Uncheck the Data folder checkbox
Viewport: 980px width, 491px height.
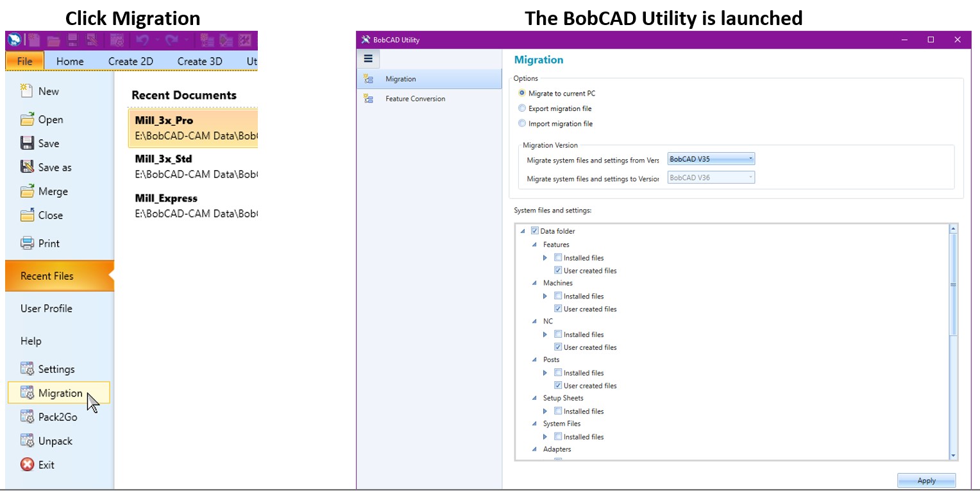coord(535,231)
